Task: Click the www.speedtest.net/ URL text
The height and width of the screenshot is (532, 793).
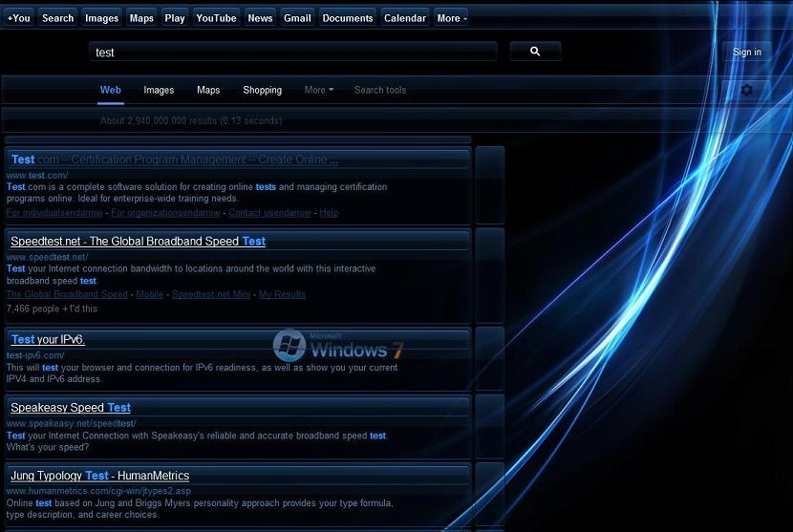Action: coord(47,257)
